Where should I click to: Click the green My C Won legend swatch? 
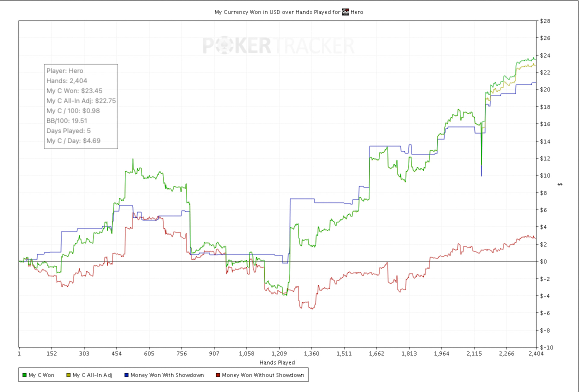(24, 375)
